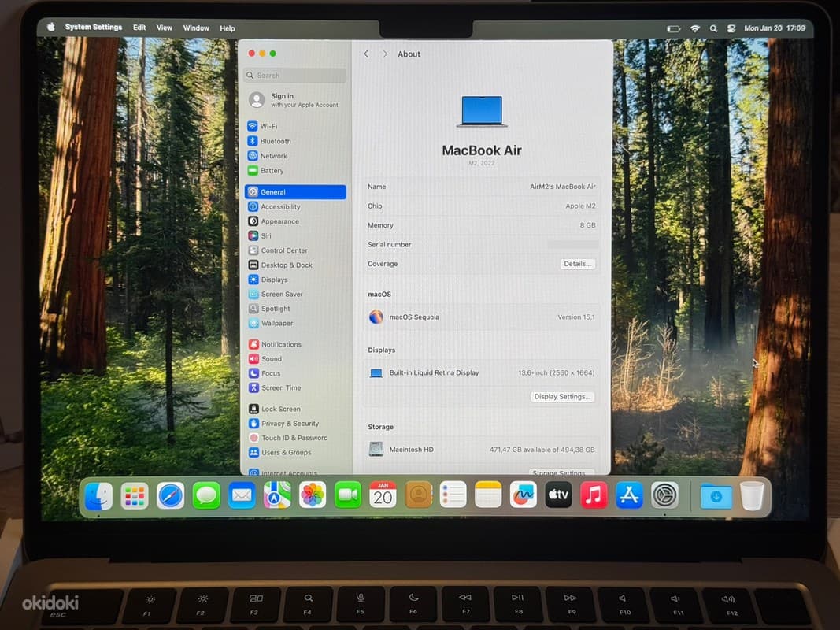This screenshot has height=630, width=840.
Task: Launch Maps from the Dock
Action: [277, 495]
